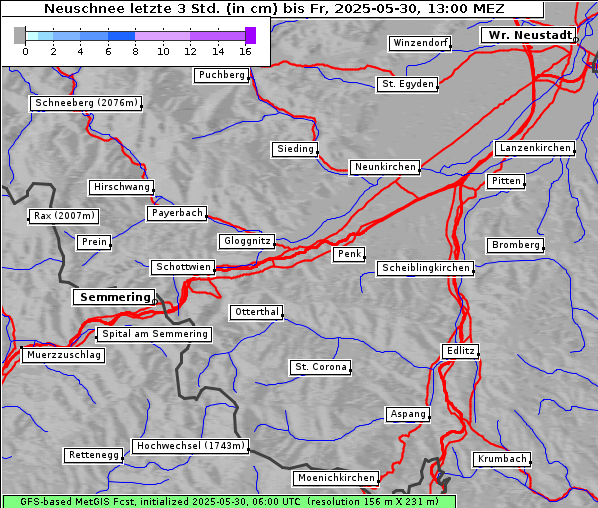Viewport: 598px width, 508px height.
Task: Click the Schottwien label
Action: coord(183,267)
